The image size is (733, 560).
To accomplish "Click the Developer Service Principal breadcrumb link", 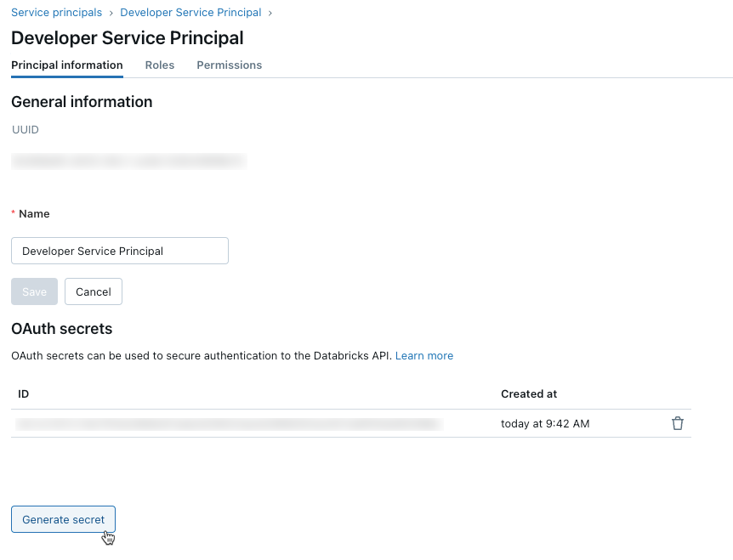I will [190, 13].
